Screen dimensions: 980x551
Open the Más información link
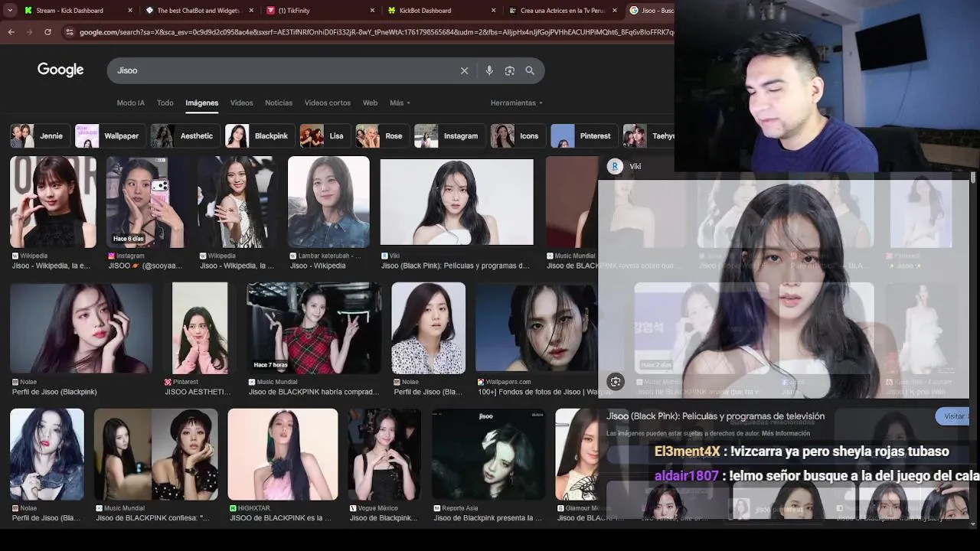[x=786, y=433]
